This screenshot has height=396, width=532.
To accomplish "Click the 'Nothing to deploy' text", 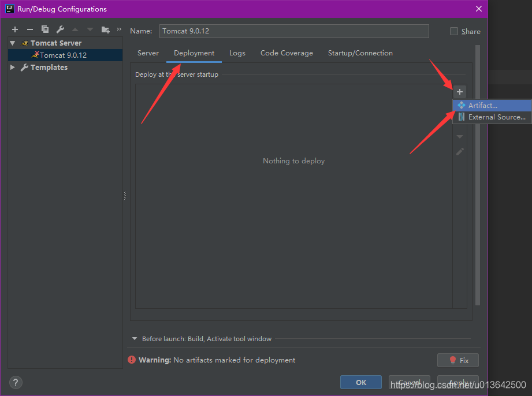I will coord(294,161).
